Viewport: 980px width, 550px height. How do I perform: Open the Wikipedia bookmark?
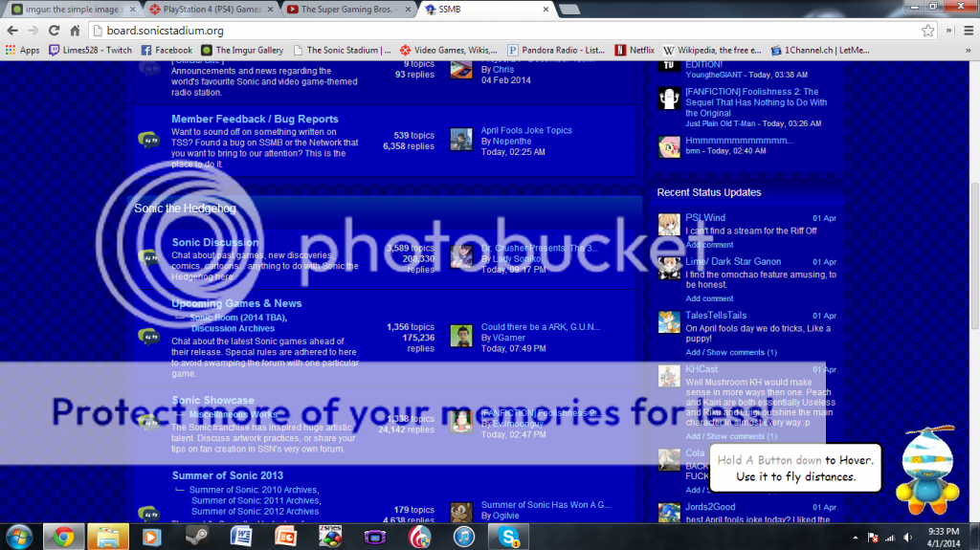click(712, 50)
